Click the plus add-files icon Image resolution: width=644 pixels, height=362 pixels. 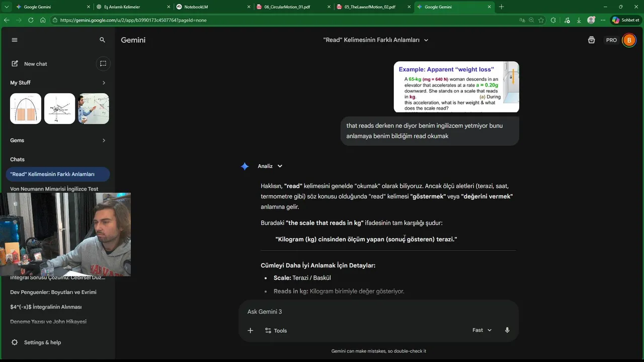[x=251, y=330]
